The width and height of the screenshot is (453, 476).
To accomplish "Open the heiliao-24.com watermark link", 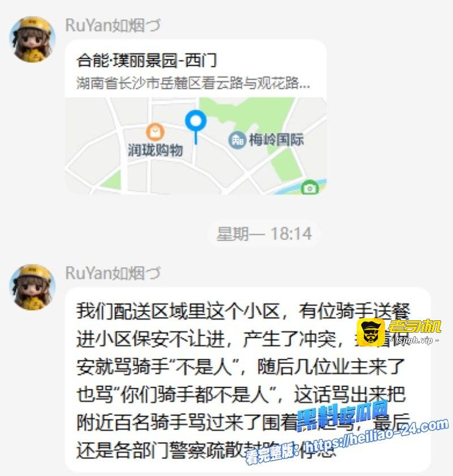I will tap(377, 437).
